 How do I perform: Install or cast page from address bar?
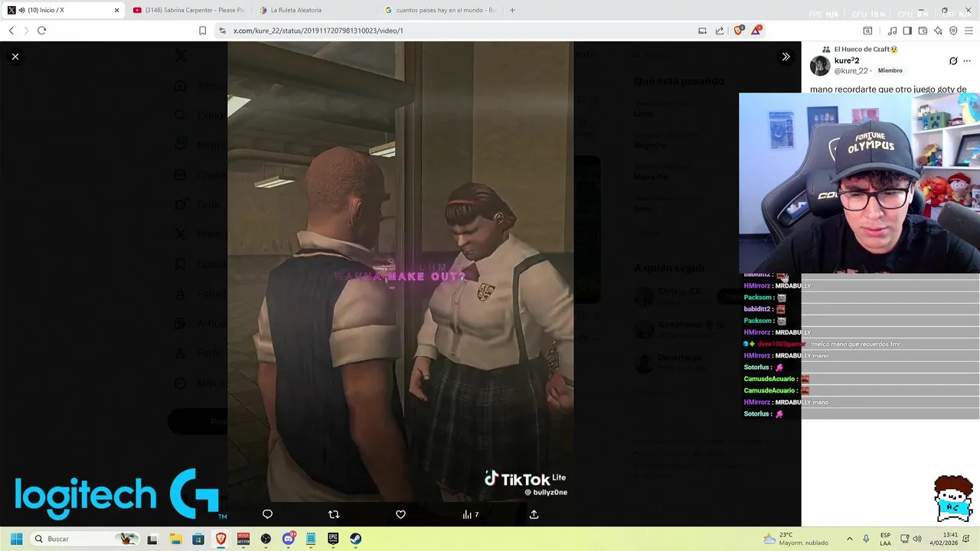702,31
